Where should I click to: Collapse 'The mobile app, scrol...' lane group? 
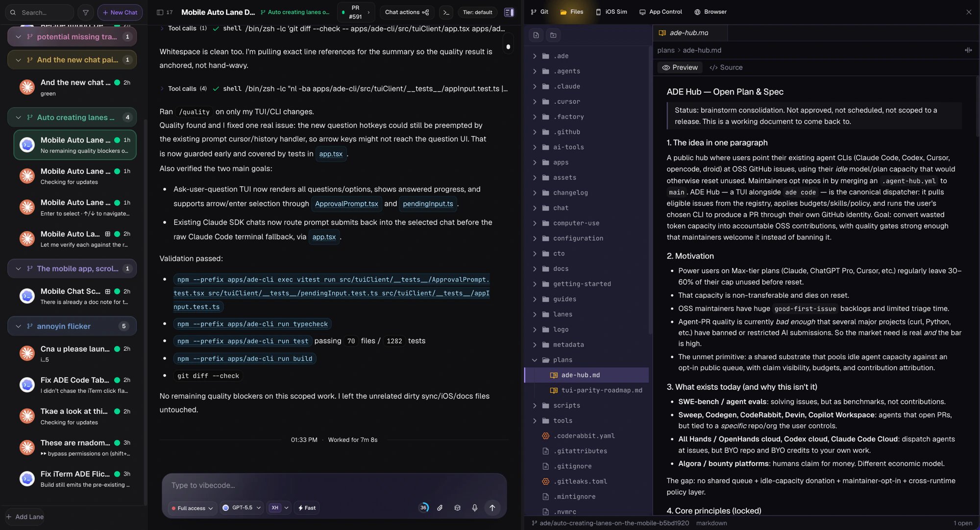click(18, 268)
